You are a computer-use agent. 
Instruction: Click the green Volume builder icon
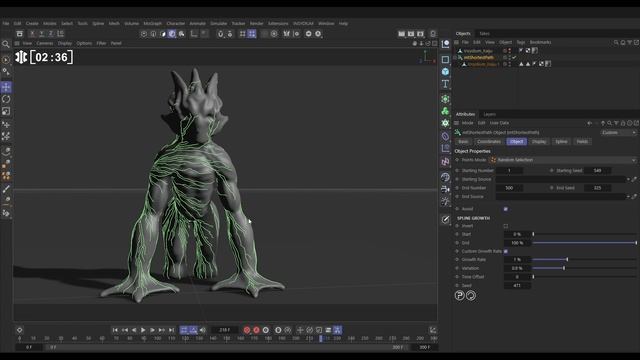pos(445,111)
